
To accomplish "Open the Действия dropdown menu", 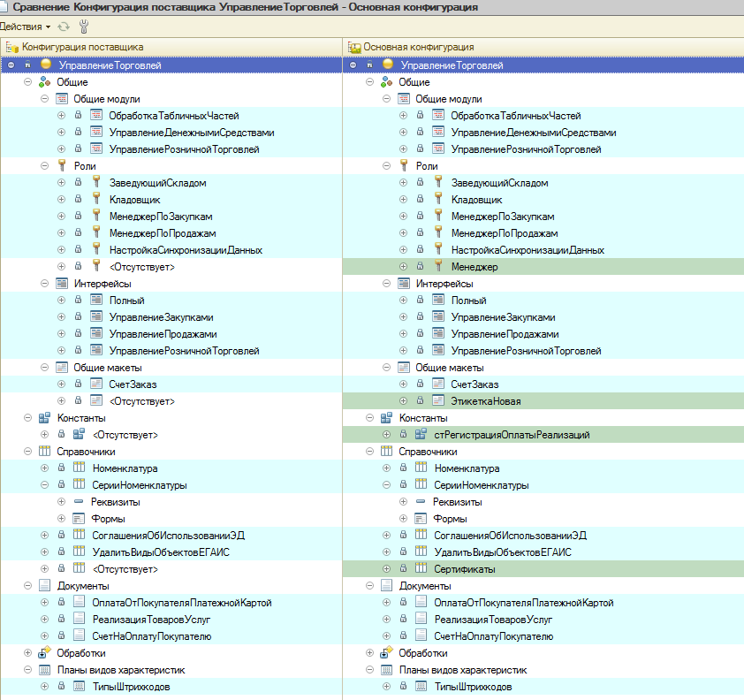I will [25, 27].
